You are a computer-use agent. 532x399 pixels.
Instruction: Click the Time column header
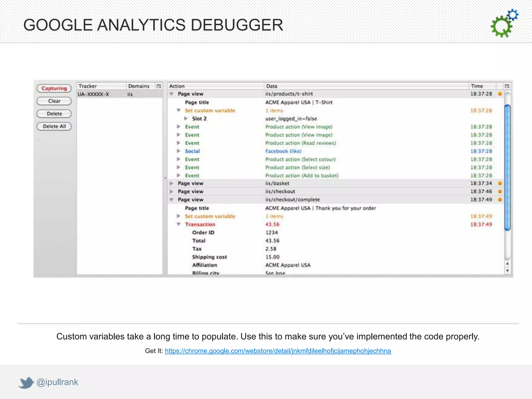[483, 86]
